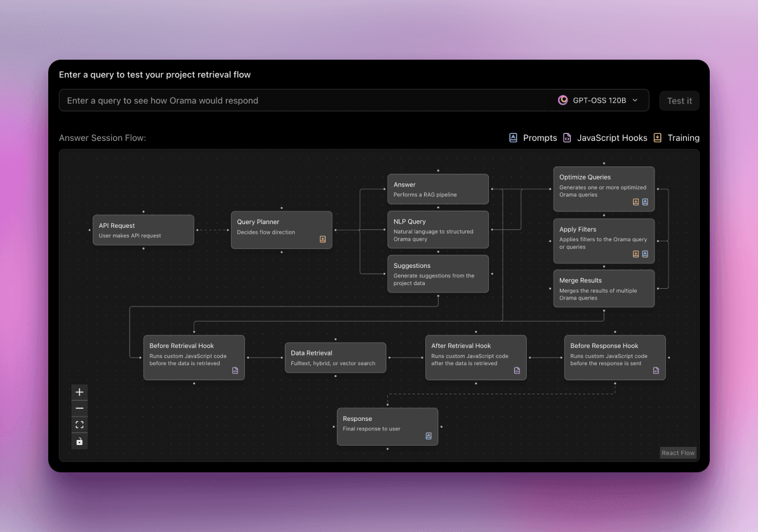Click the Prompts legend icon

(514, 138)
